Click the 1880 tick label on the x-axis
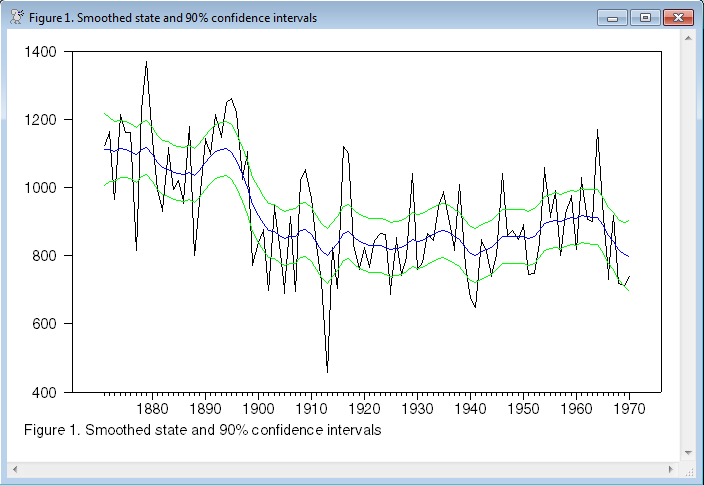 (x=152, y=409)
